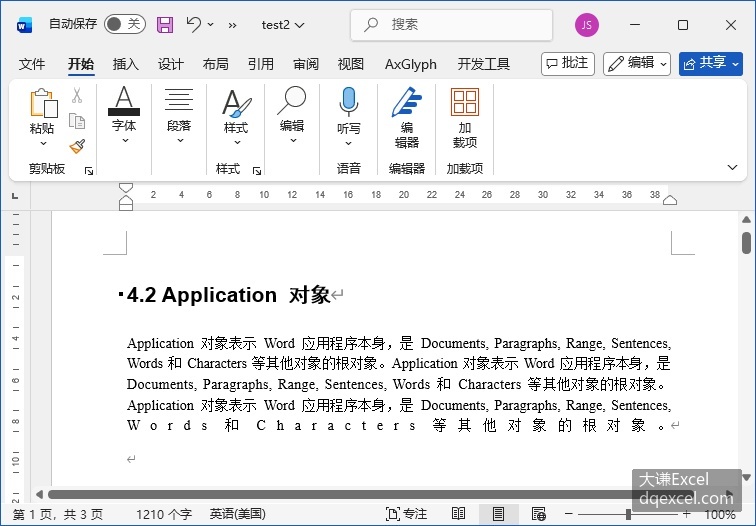Image resolution: width=756 pixels, height=526 pixels.
Task: Enable 专注 focus mode
Action: 406,514
